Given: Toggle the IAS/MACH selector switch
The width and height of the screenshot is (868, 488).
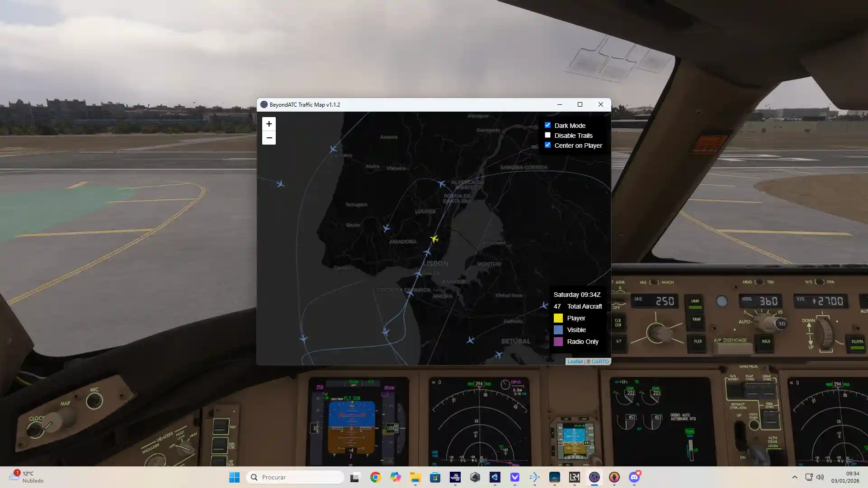Looking at the screenshot, I should click(x=654, y=282).
